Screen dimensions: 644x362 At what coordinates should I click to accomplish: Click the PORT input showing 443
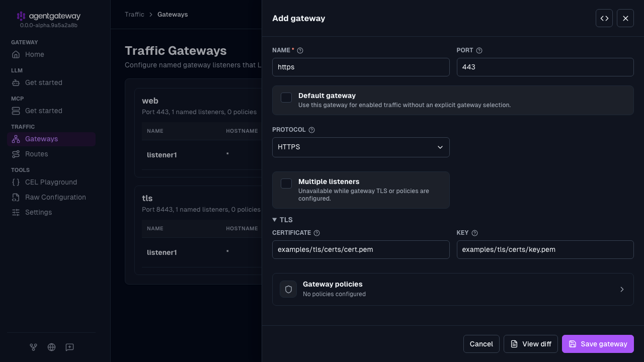pyautogui.click(x=545, y=67)
